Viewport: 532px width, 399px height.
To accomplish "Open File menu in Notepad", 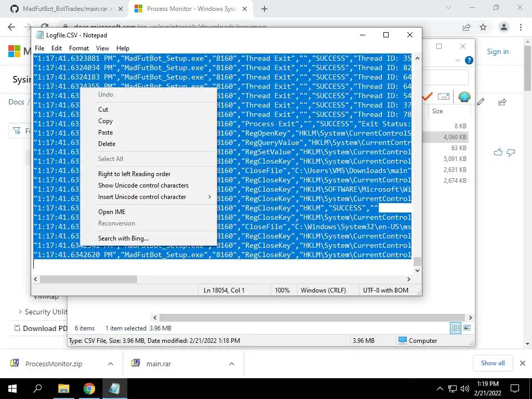I will point(39,48).
